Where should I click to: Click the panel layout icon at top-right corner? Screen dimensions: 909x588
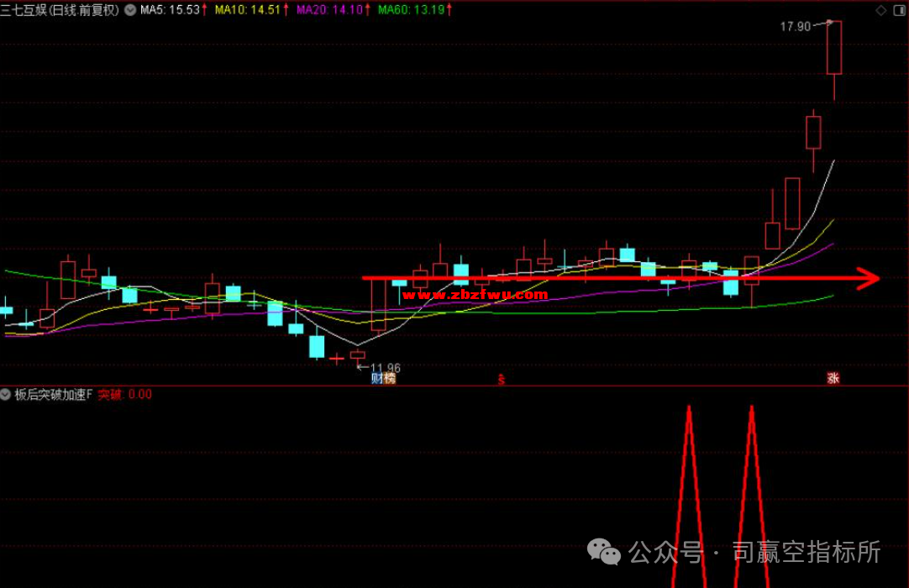(x=899, y=10)
